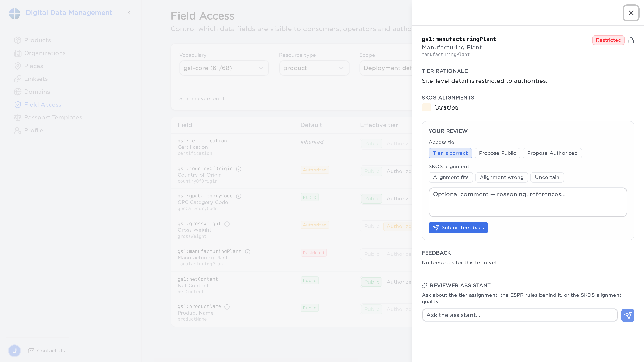Show info for gs1:grossWeight field
This screenshot has width=644, height=362.
click(227, 224)
